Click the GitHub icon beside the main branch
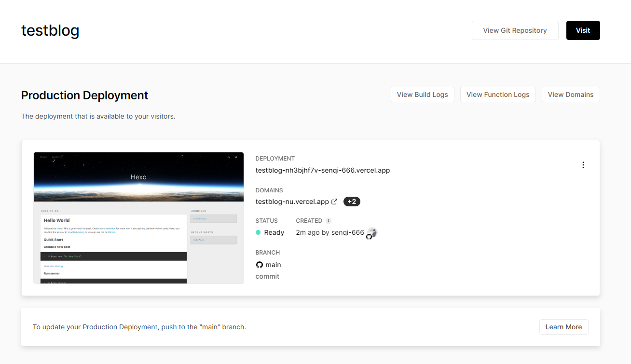 click(x=260, y=265)
